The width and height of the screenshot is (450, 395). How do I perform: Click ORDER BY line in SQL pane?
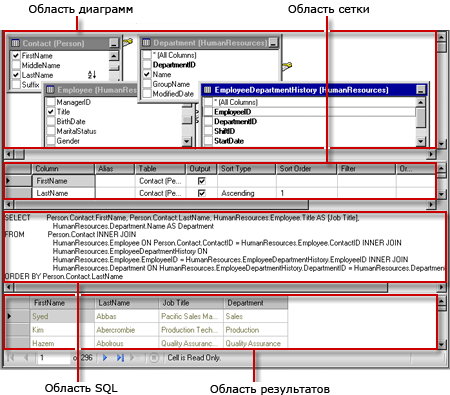point(64,276)
